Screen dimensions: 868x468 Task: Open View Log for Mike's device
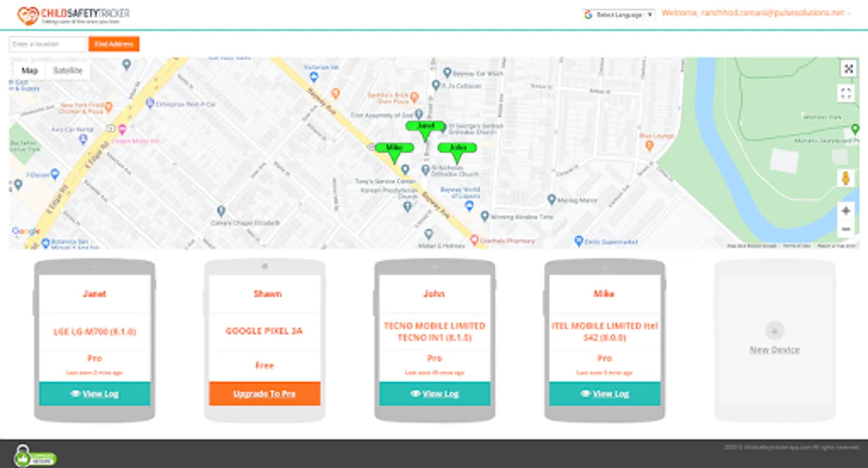pyautogui.click(x=604, y=394)
